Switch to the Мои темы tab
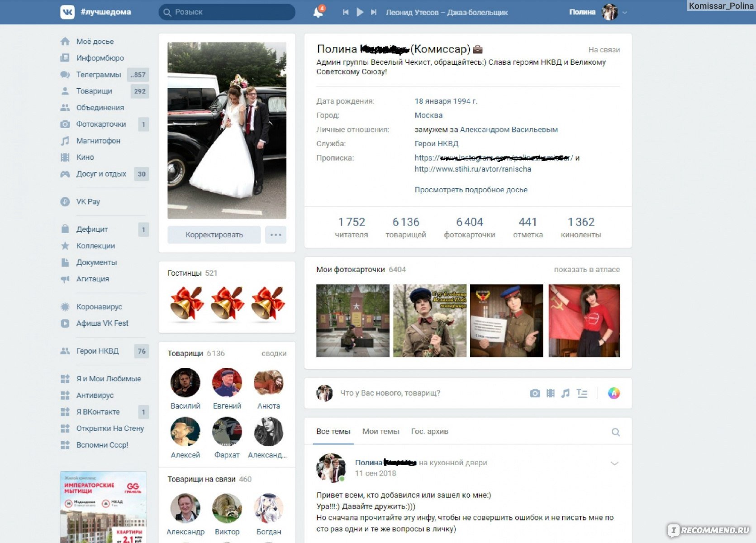Screen dimensions: 756x543 380,432
